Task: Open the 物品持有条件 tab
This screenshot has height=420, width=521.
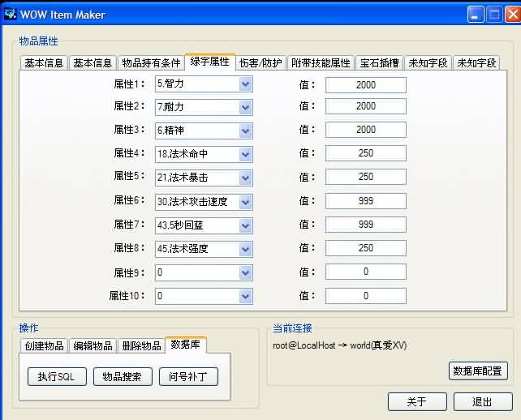Action: pyautogui.click(x=151, y=62)
